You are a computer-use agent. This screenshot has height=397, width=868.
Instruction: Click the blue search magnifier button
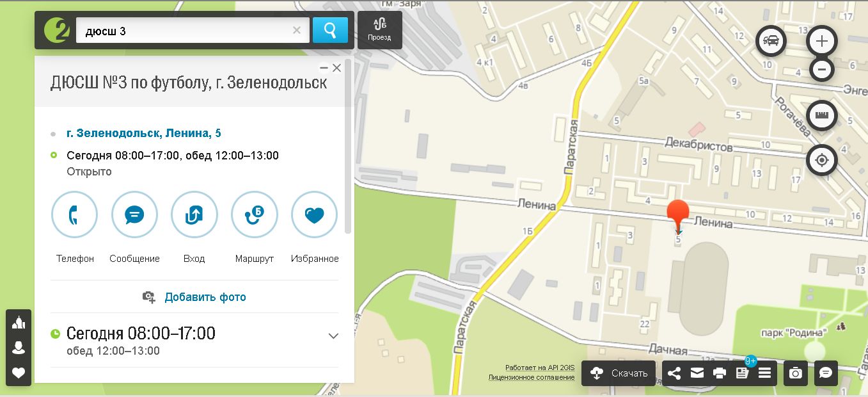330,30
